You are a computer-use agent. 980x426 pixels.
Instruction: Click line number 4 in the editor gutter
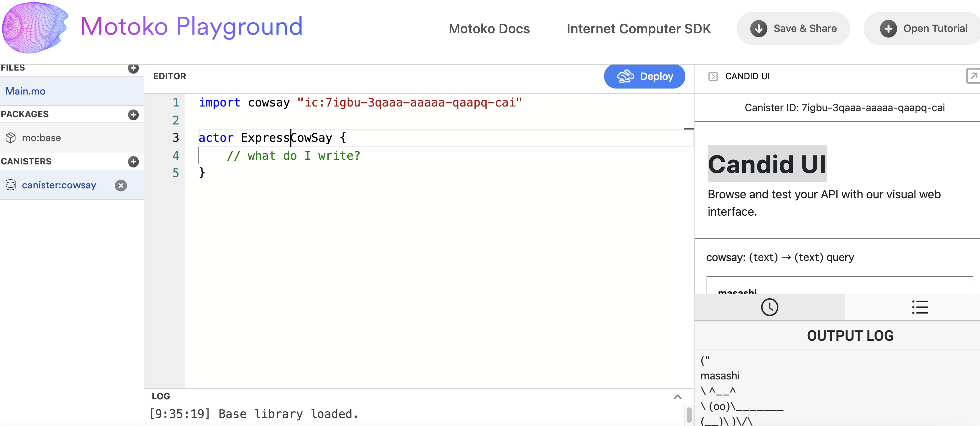pyautogui.click(x=175, y=155)
